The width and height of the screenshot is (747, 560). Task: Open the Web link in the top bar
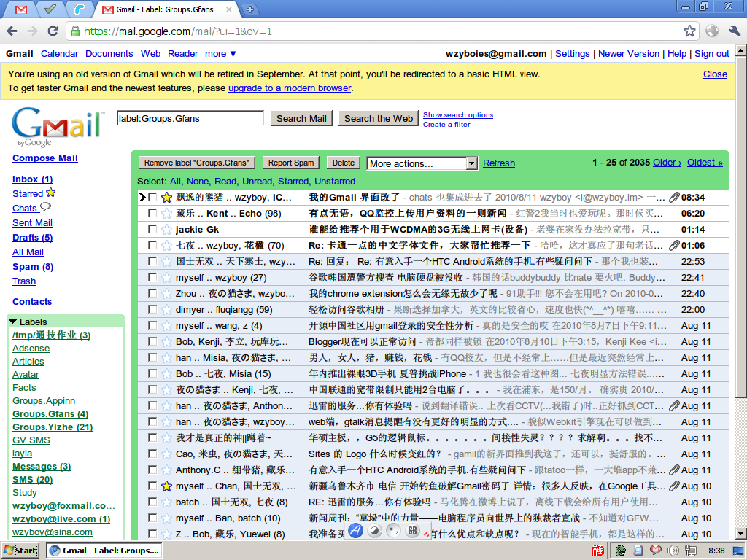(x=150, y=54)
